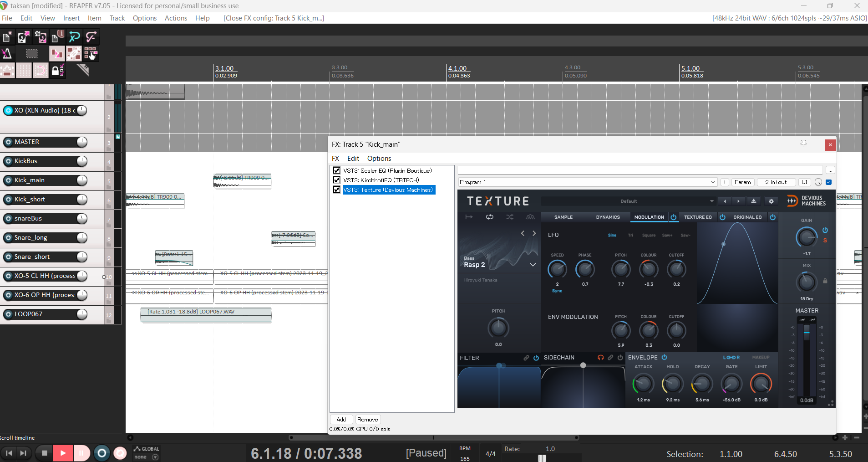Click the Play button in transport
868x462 pixels.
63,453
